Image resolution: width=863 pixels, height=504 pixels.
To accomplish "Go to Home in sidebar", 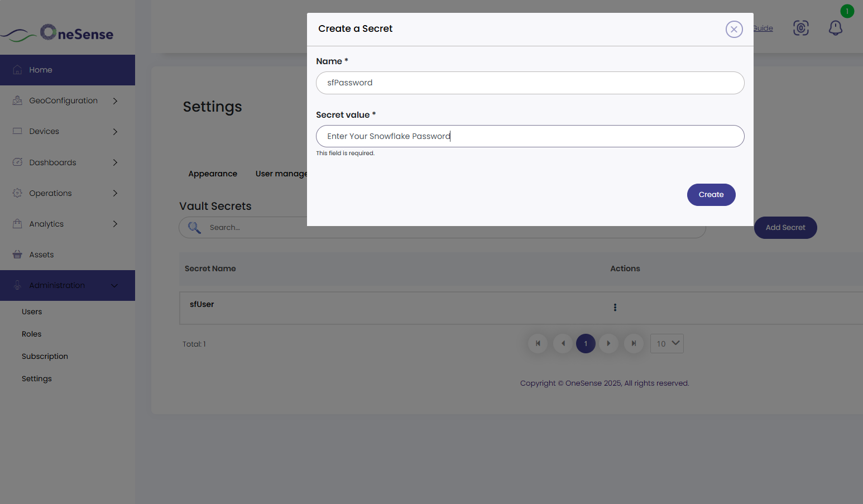I will click(68, 70).
